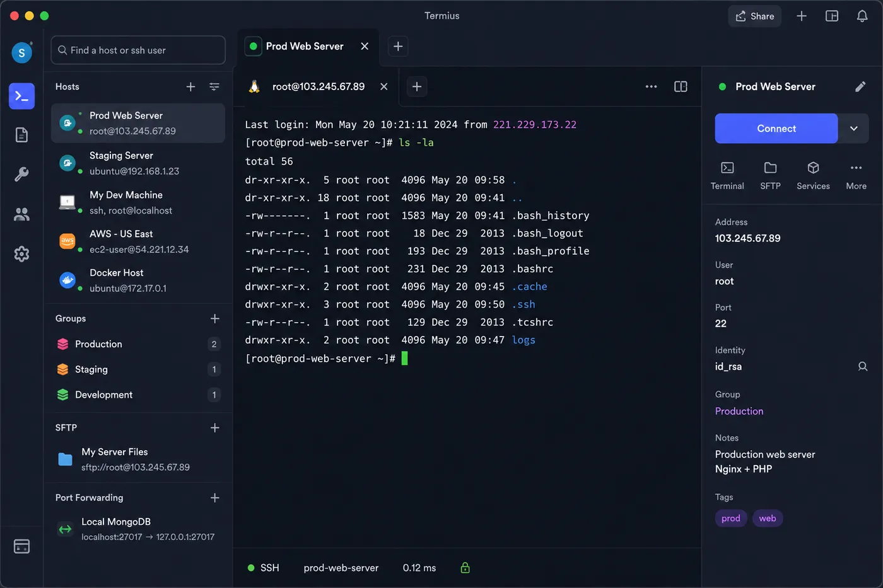Image resolution: width=883 pixels, height=588 pixels.
Task: Open the Development group
Action: click(x=138, y=395)
